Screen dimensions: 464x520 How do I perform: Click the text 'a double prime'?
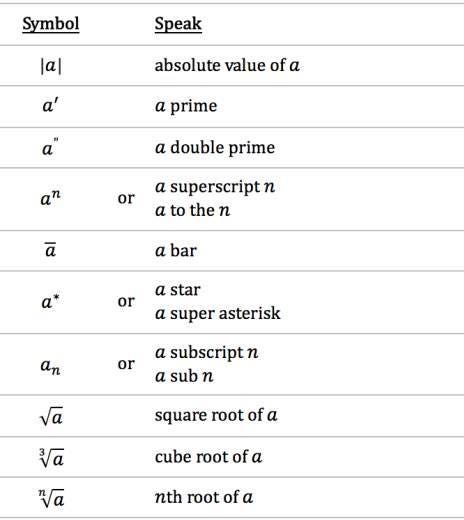point(215,148)
